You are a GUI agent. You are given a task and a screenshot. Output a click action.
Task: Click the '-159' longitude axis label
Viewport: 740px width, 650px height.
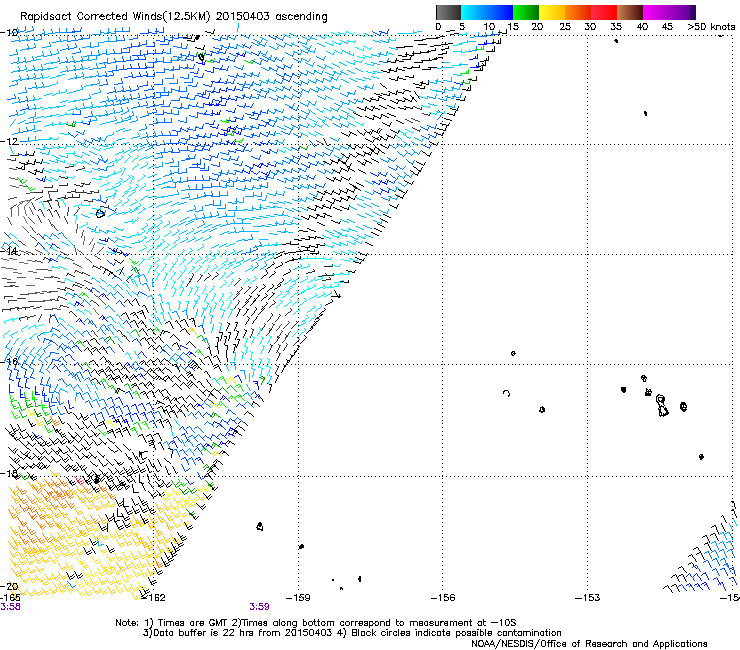tap(299, 598)
